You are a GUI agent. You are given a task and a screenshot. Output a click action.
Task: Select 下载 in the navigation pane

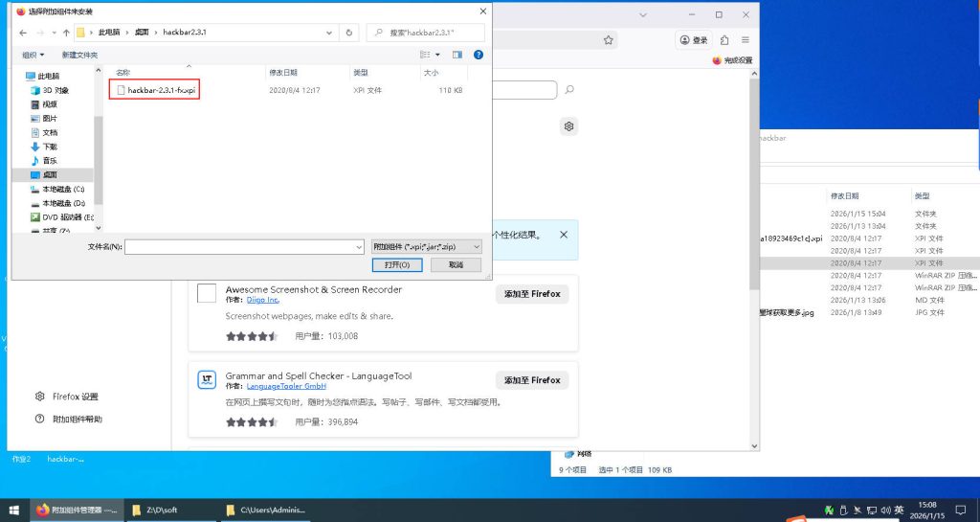[x=49, y=147]
